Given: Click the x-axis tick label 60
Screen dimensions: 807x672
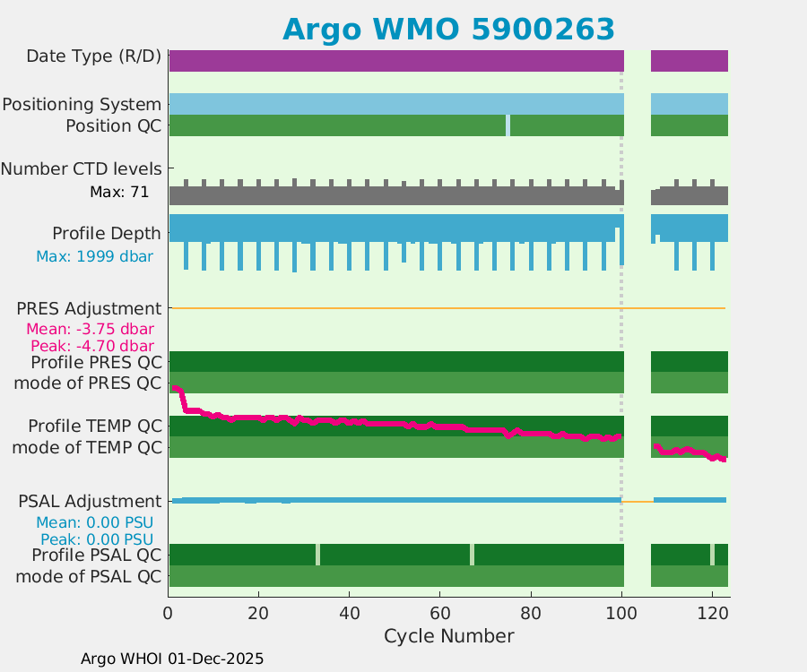Looking at the screenshot, I should pyautogui.click(x=440, y=615).
